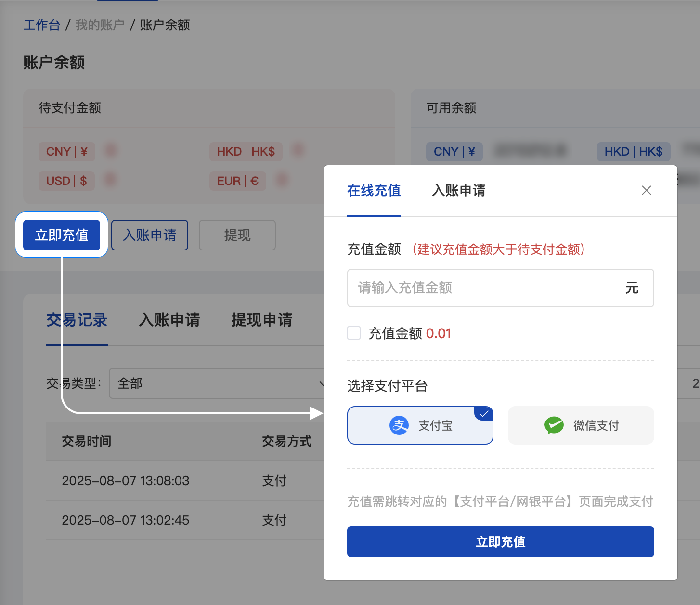Toggle the Alipay payment selection
Image resolution: width=700 pixels, height=605 pixels.
pos(420,425)
